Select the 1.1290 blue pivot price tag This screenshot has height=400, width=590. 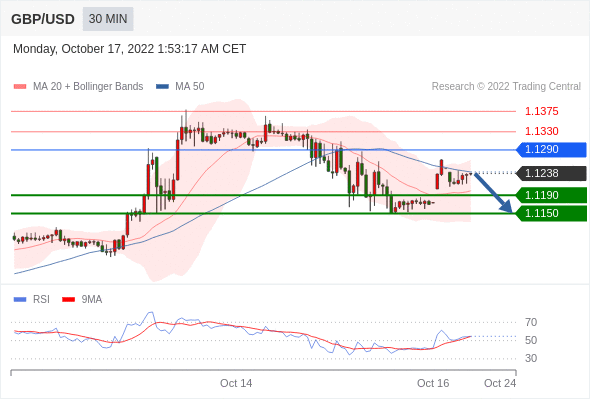click(551, 150)
